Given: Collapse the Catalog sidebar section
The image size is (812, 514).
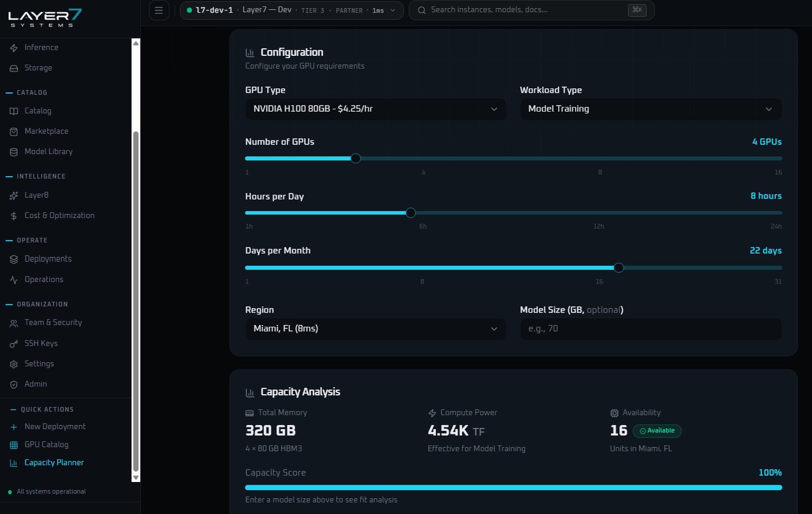Looking at the screenshot, I should (26, 92).
